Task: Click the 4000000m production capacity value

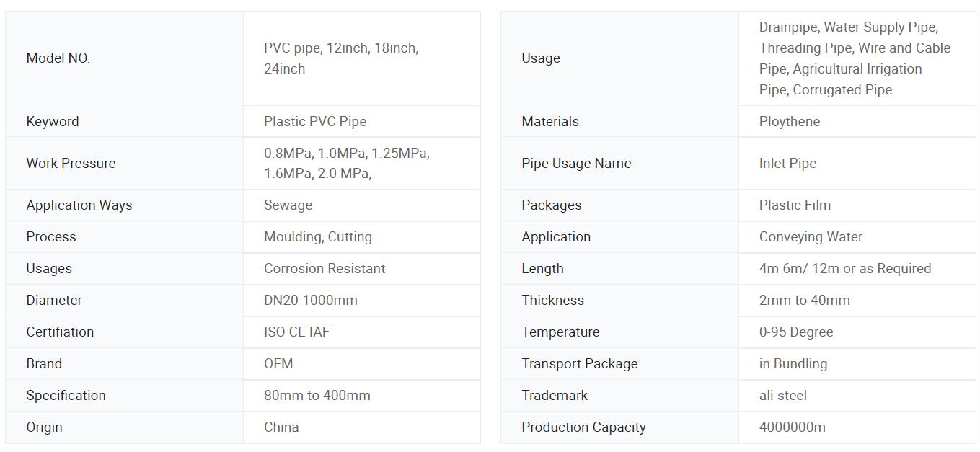Action: click(793, 427)
